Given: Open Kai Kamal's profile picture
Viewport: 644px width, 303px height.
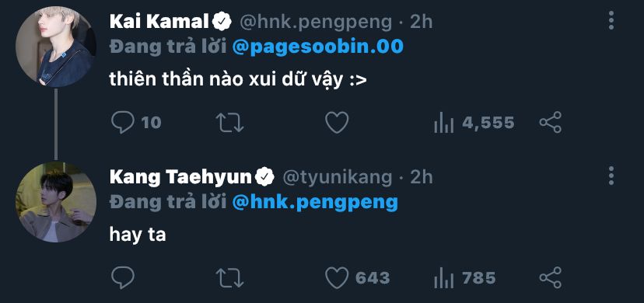Looking at the screenshot, I should [x=56, y=47].
